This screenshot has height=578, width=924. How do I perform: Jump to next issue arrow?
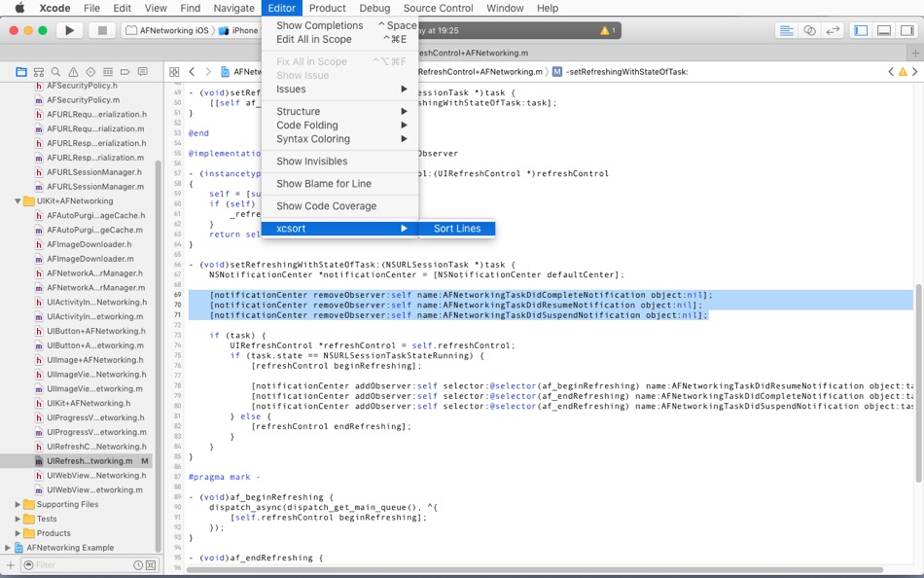pyautogui.click(x=914, y=72)
